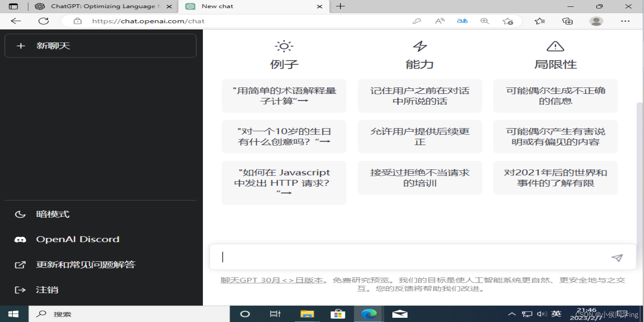Image resolution: width=644 pixels, height=322 pixels.
Task: Open a new browser tab
Action: (340, 6)
